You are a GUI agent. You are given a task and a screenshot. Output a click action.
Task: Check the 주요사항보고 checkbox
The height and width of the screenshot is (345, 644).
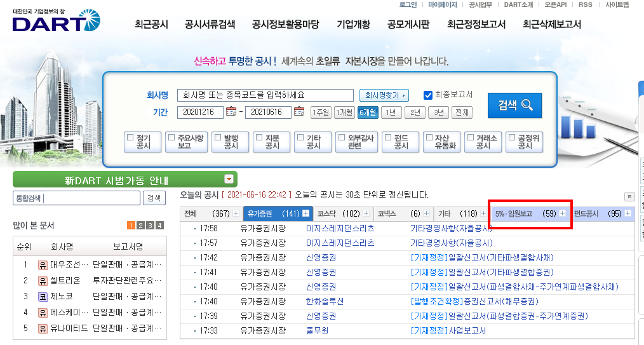tap(171, 137)
